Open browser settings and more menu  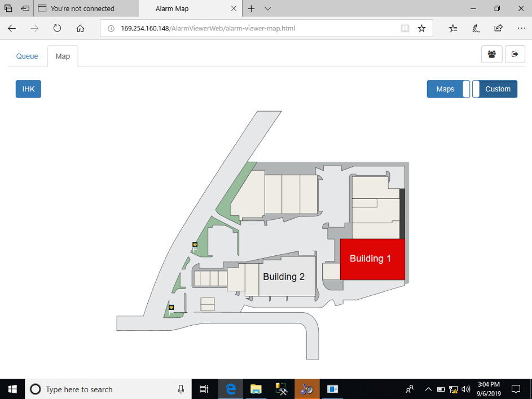point(521,29)
